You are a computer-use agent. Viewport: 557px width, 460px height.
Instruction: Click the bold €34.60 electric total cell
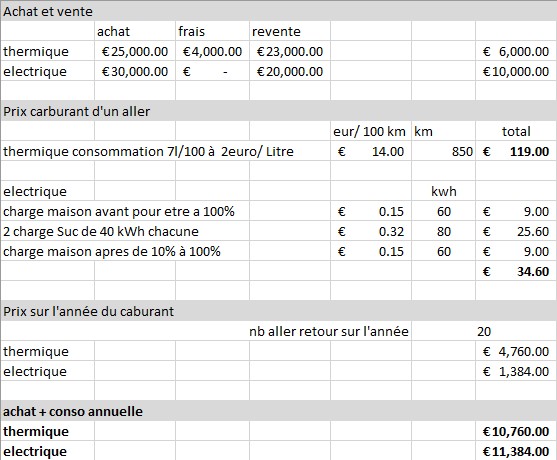516,271
